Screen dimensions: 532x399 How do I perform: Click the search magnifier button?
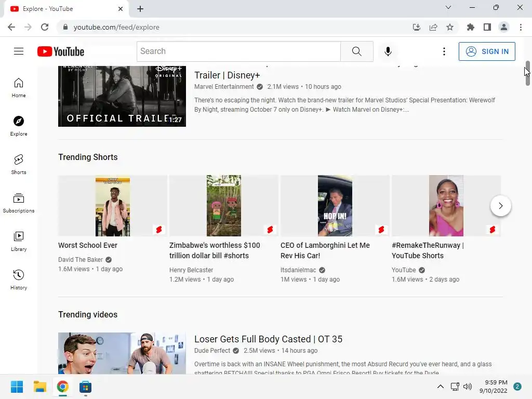point(356,51)
